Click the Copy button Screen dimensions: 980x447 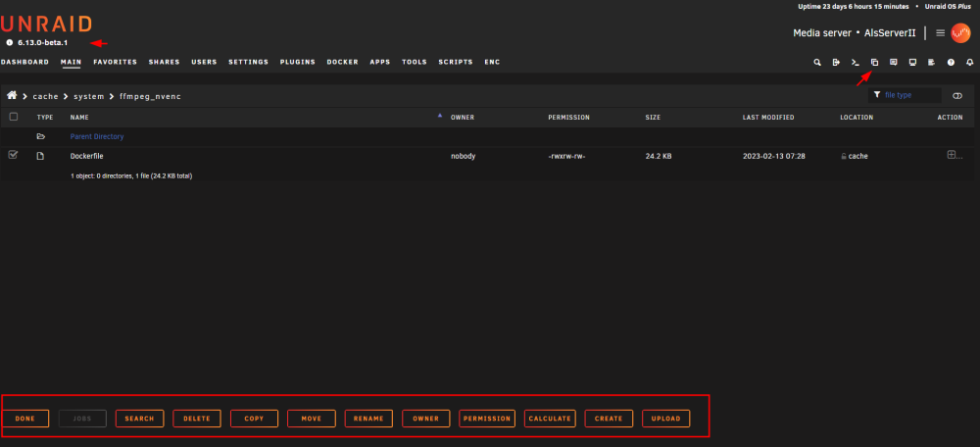pos(255,419)
